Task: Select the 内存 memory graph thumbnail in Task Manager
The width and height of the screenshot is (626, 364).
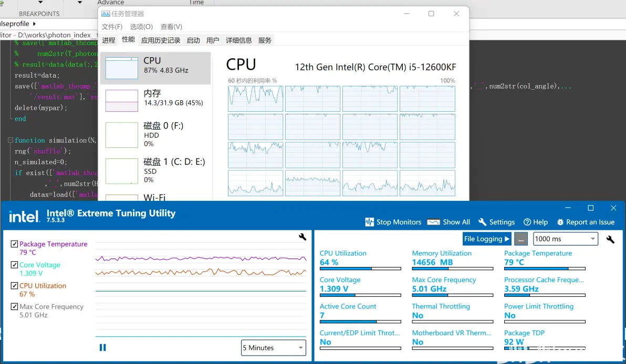Action: coord(122,101)
